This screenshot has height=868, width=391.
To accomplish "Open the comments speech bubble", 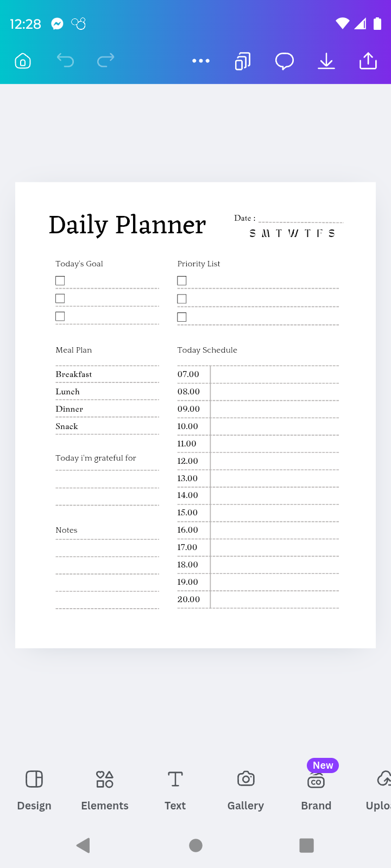I will (x=284, y=61).
